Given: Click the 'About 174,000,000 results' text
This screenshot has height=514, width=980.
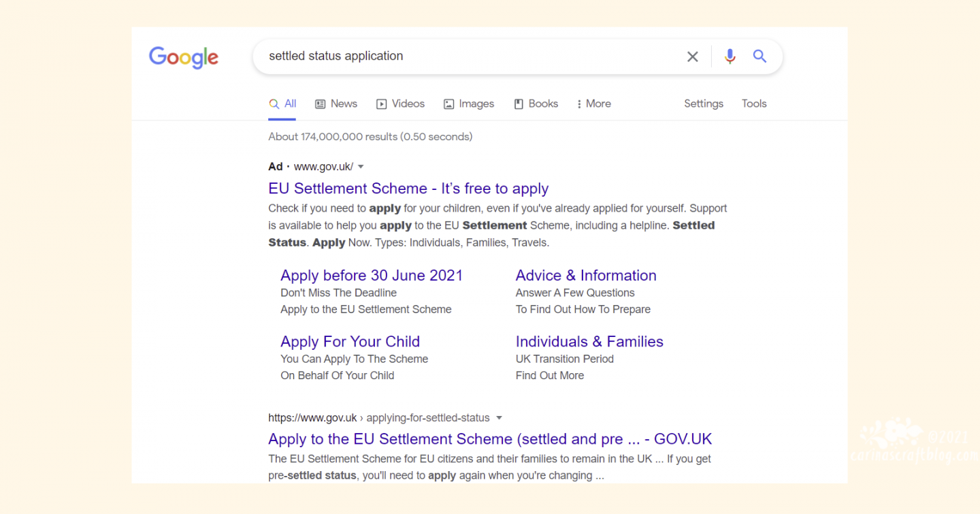Looking at the screenshot, I should pos(333,137).
